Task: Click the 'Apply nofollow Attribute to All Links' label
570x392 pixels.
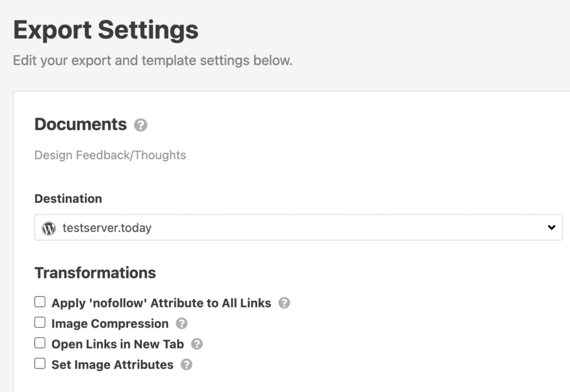Action: point(161,303)
